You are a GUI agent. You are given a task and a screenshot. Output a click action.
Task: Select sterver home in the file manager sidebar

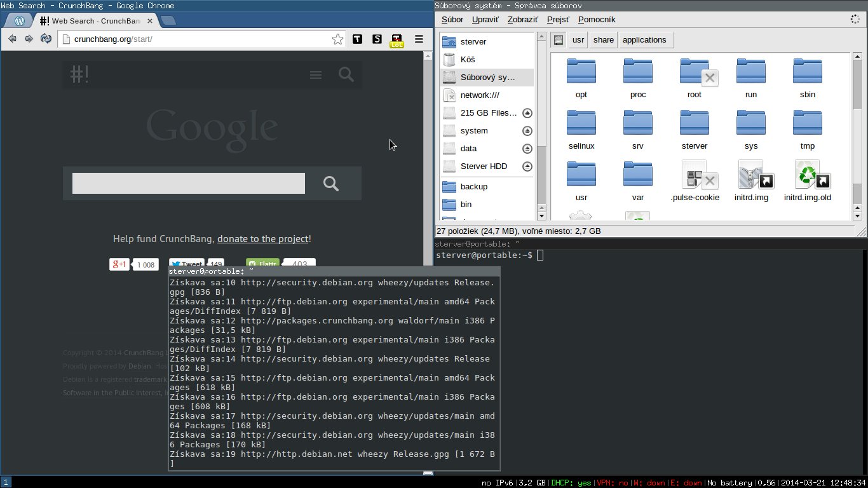click(487, 41)
